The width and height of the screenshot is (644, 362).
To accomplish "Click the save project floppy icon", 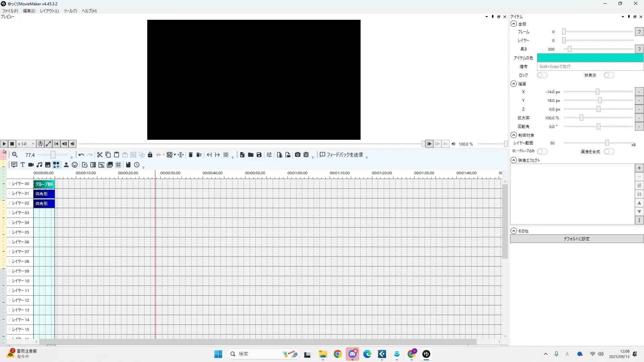I will (x=259, y=155).
